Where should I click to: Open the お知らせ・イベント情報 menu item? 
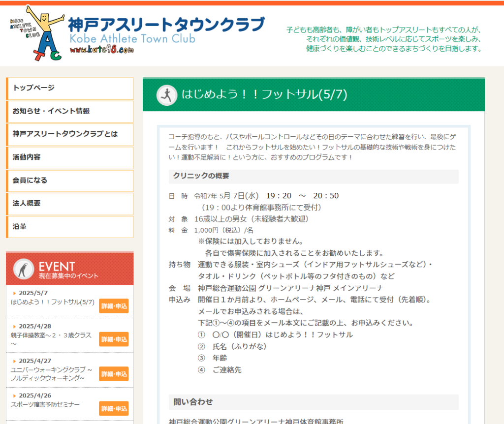click(x=70, y=112)
